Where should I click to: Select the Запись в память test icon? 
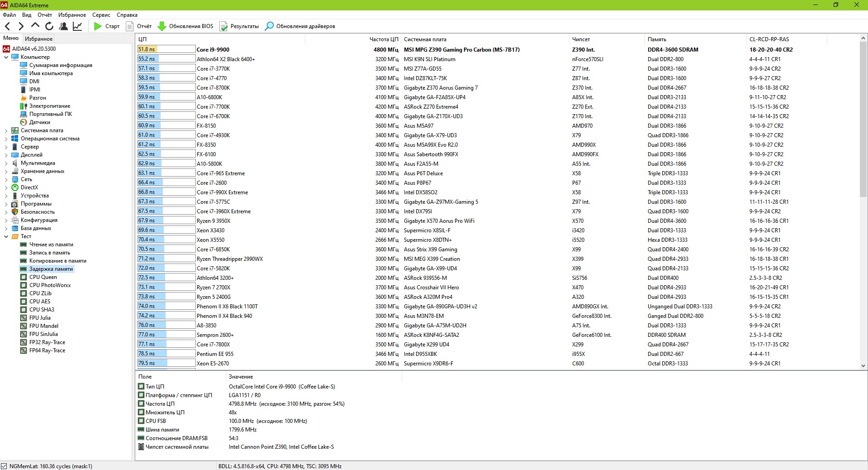click(x=24, y=253)
